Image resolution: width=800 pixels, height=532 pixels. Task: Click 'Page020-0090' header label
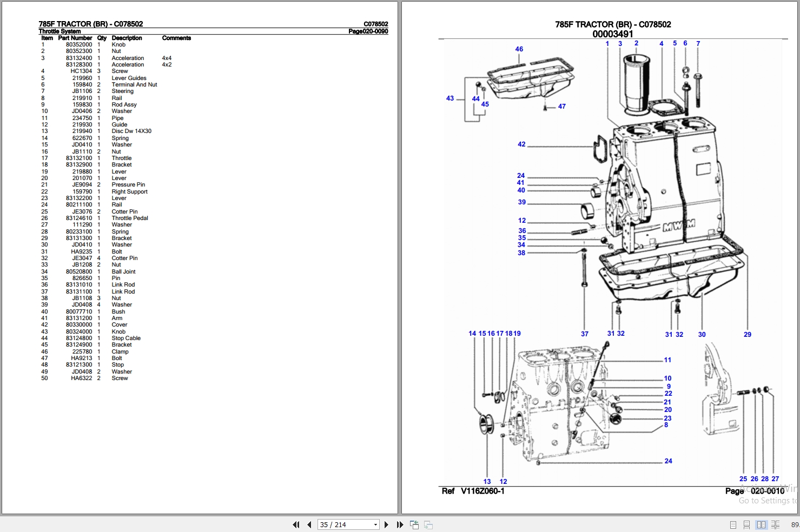[x=368, y=31]
